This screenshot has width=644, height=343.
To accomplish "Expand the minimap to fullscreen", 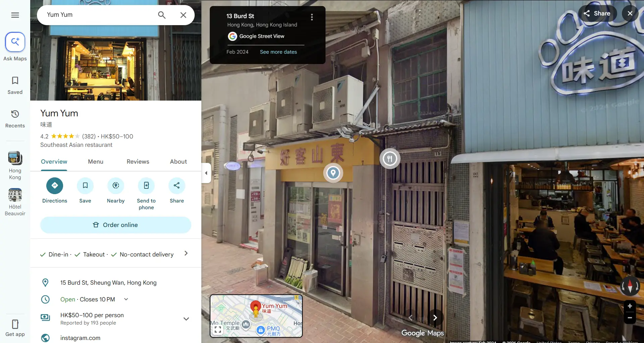I will (x=218, y=330).
